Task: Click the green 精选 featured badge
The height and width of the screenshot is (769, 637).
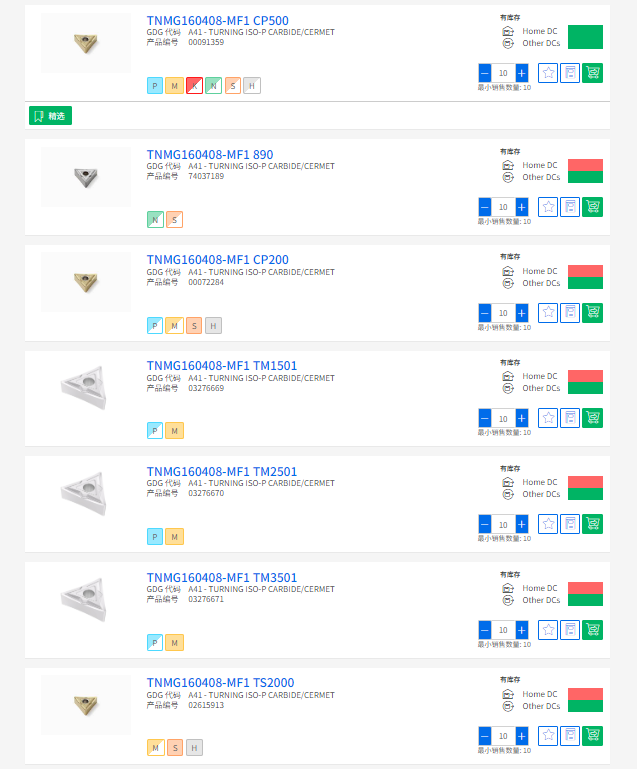Action: 50,116
